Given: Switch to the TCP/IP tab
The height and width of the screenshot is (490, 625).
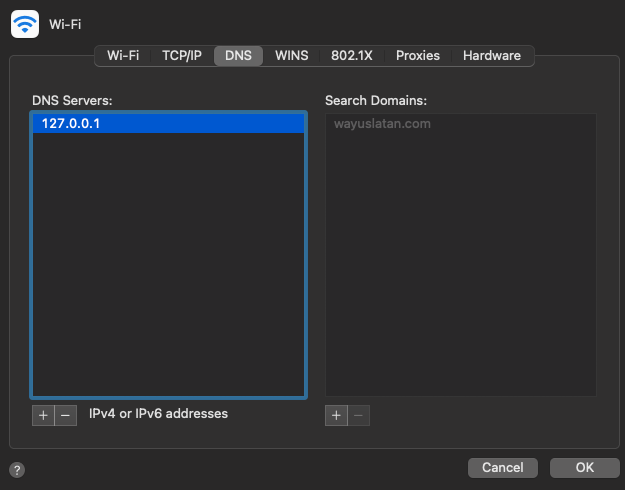Looking at the screenshot, I should coord(182,55).
